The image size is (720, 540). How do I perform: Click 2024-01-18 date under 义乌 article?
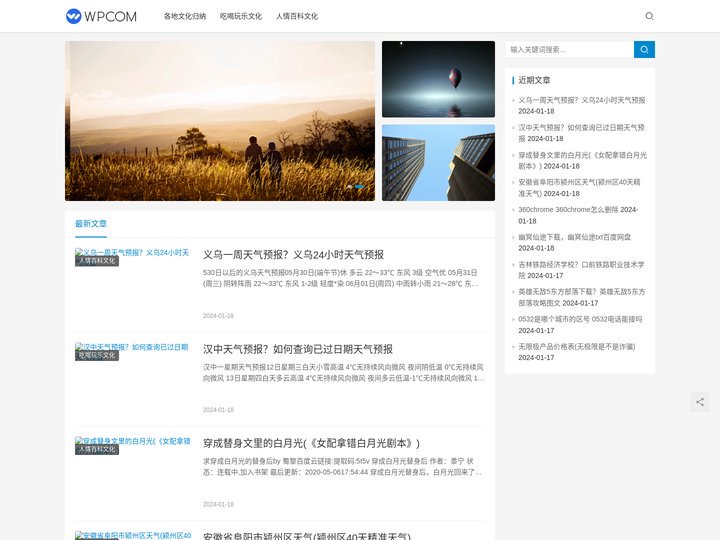pyautogui.click(x=218, y=316)
